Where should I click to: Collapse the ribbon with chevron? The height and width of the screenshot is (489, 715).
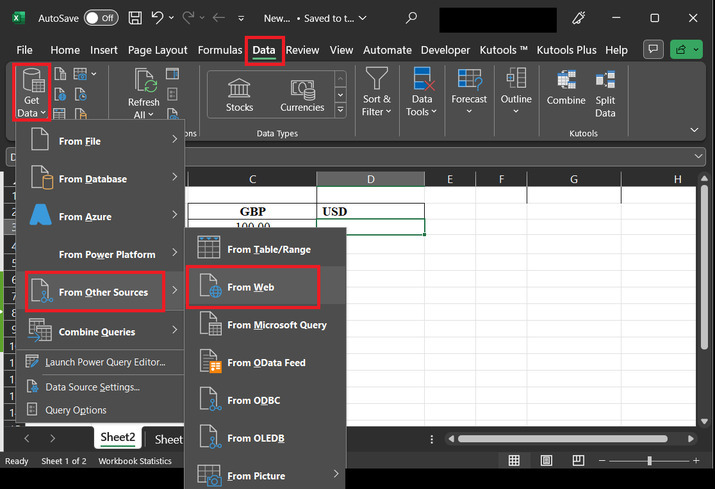pyautogui.click(x=694, y=130)
